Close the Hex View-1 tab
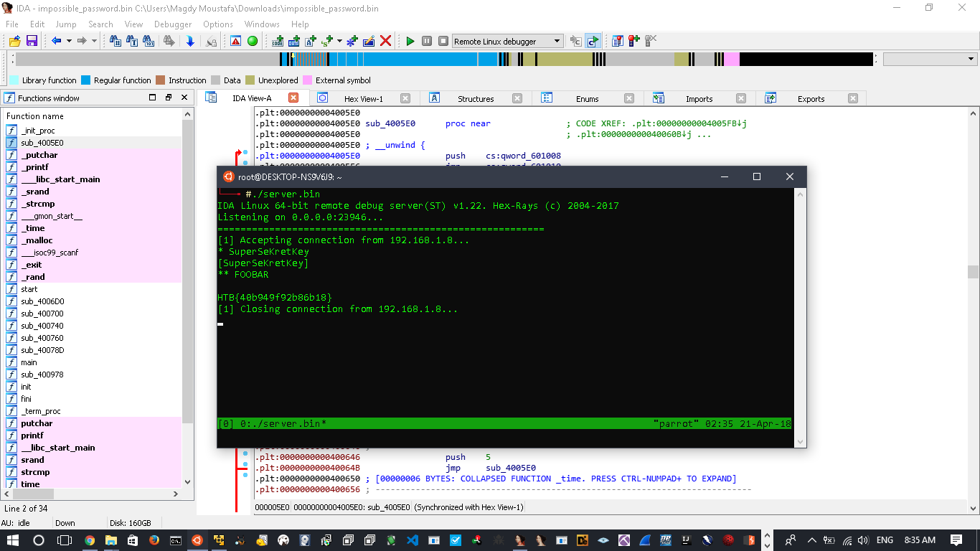 (x=405, y=98)
